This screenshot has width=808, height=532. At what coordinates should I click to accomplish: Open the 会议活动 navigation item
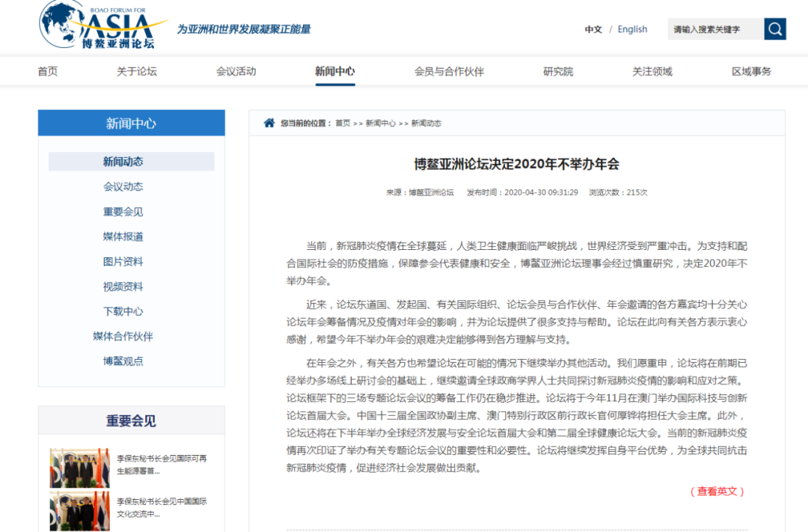click(x=236, y=71)
